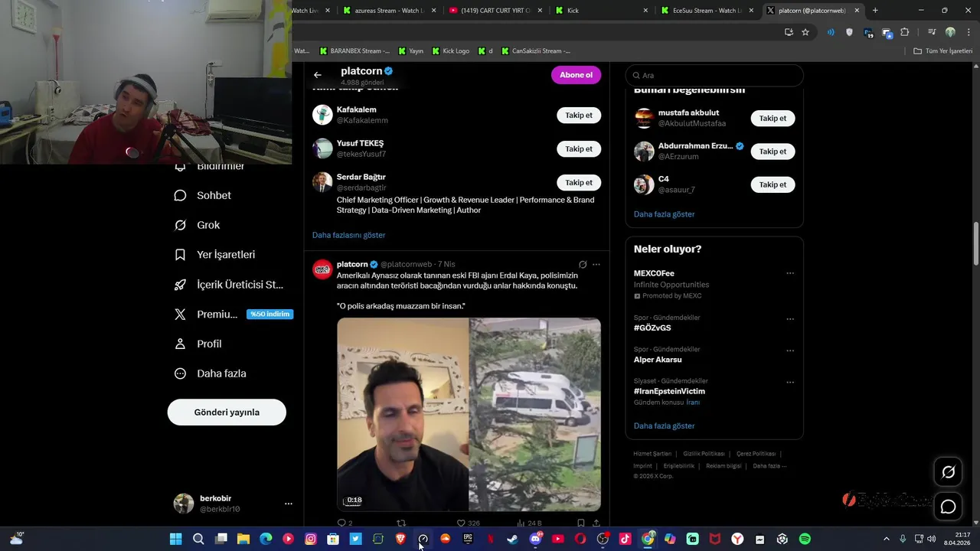Bookmark the post with bookmark icon
Viewport: 980px width, 551px height.
581,523
